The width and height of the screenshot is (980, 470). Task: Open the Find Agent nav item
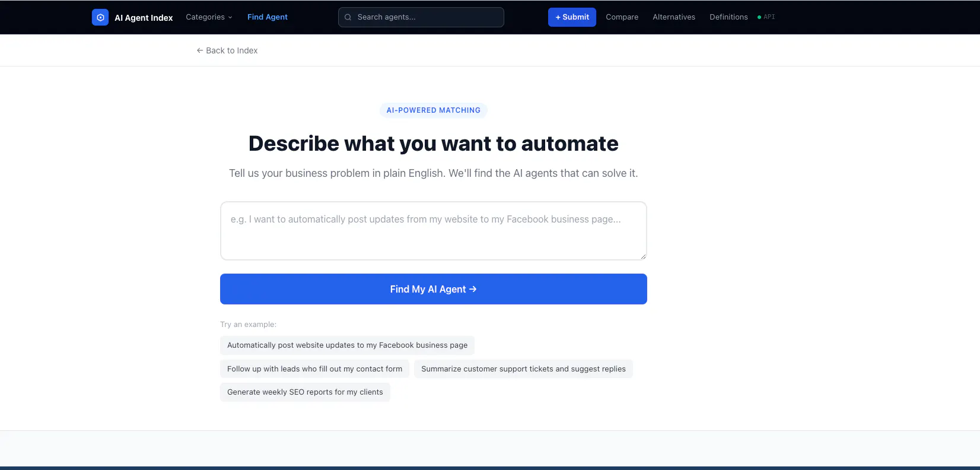click(x=268, y=17)
